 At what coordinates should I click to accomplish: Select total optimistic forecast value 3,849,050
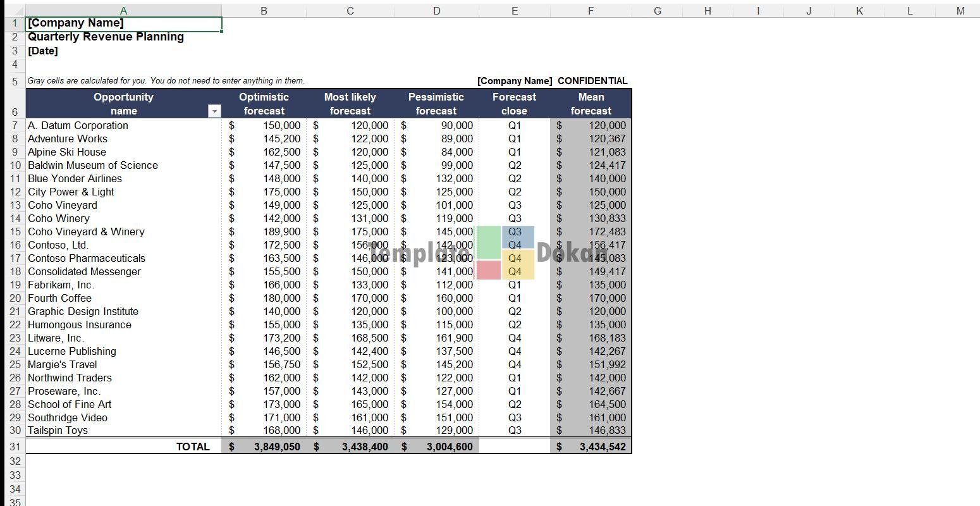coord(264,447)
